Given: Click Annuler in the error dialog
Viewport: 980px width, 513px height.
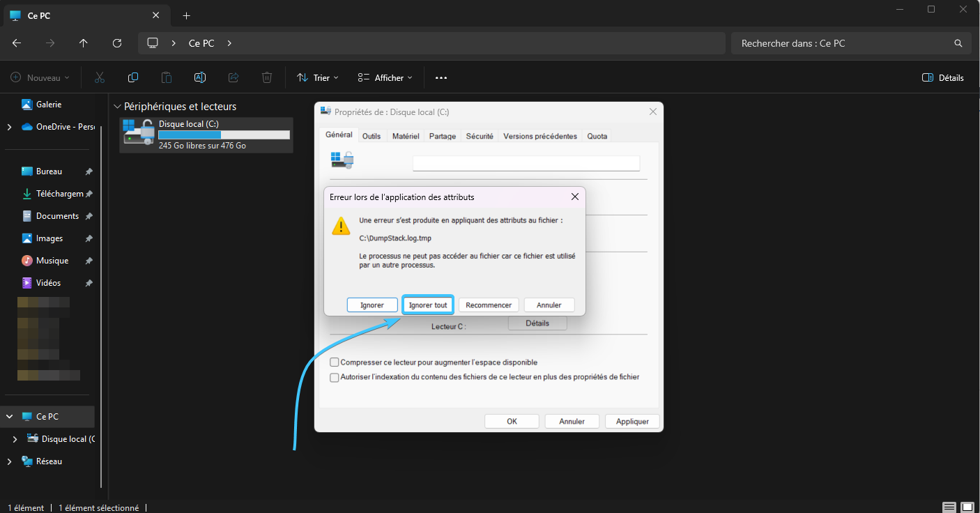Looking at the screenshot, I should pos(549,305).
